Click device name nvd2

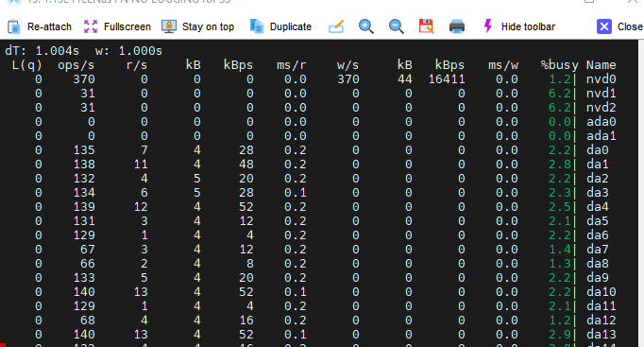pos(601,108)
